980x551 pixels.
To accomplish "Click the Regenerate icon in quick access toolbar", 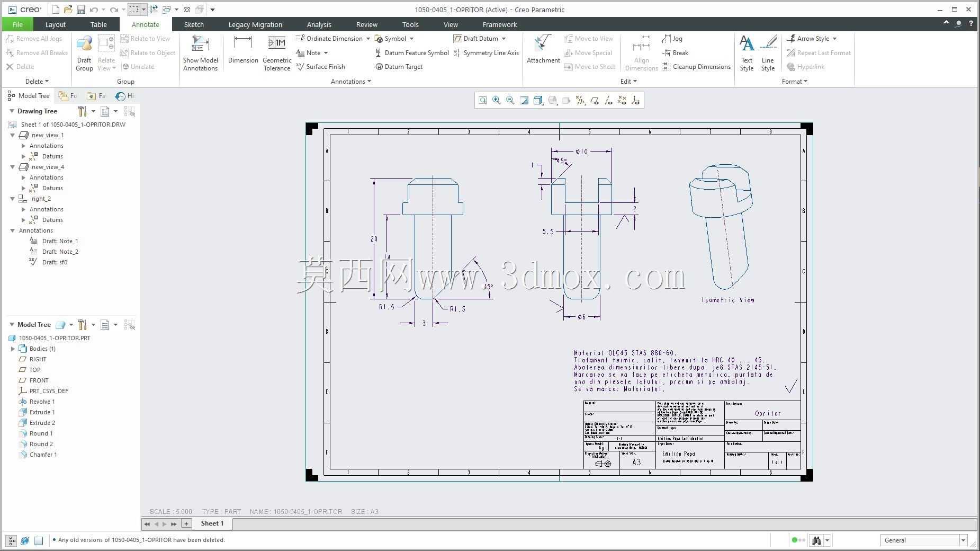I will point(154,10).
